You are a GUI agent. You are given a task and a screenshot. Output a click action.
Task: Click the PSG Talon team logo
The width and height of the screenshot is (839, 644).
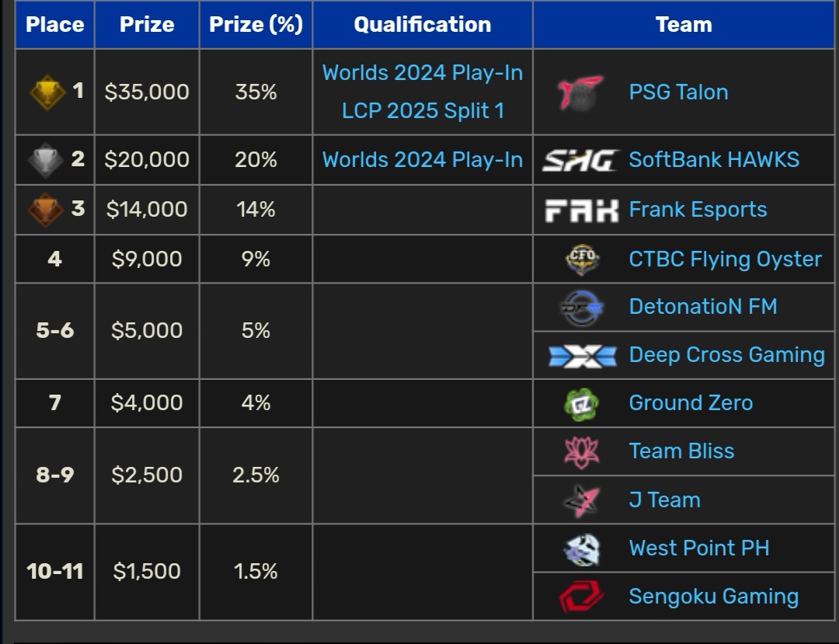[581, 92]
